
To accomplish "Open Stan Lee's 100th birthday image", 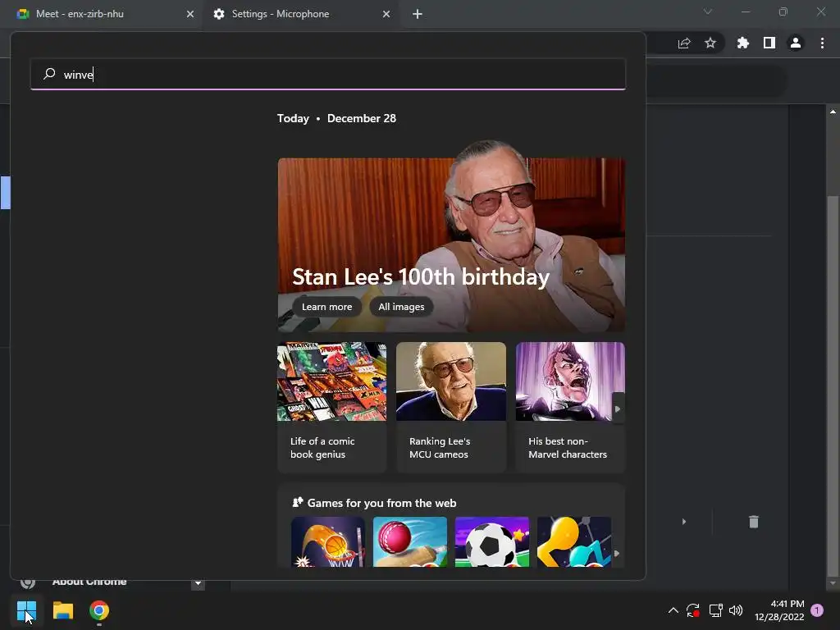I will click(451, 236).
